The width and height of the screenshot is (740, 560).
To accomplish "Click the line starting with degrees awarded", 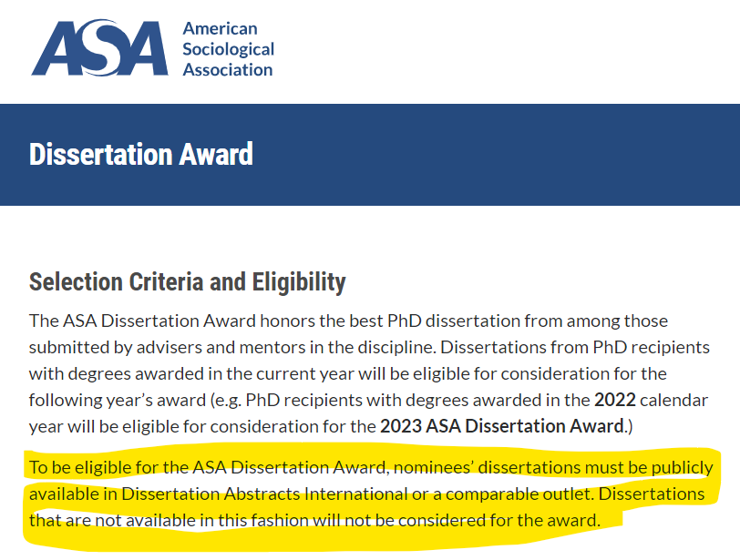I will click(x=348, y=374).
